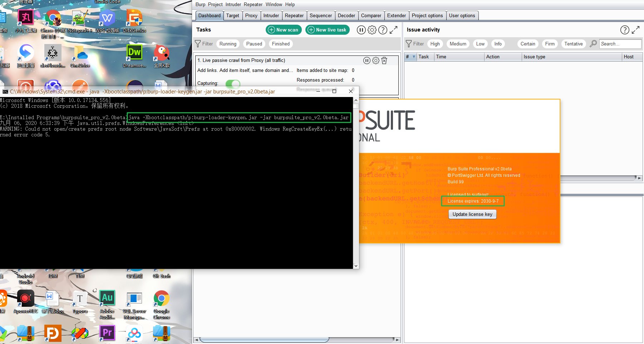Turn off the Capturing toggle

click(233, 83)
